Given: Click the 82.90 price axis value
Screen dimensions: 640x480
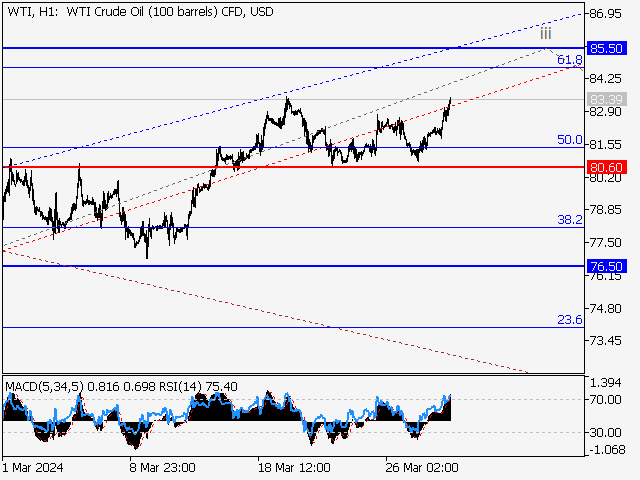Looking at the screenshot, I should pyautogui.click(x=606, y=111).
